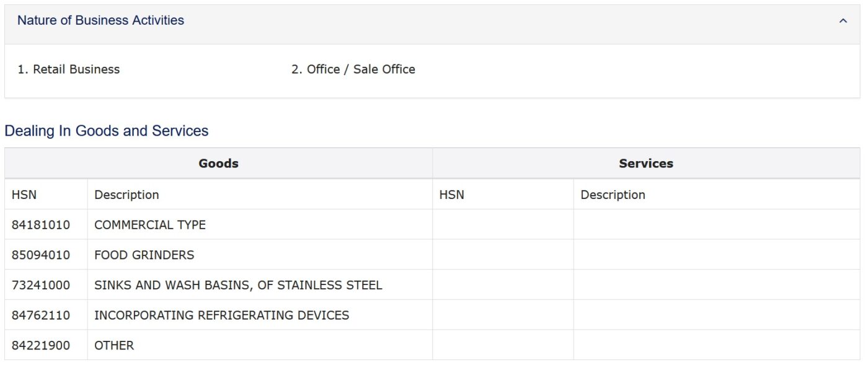The height and width of the screenshot is (365, 868).
Task: Select the Office / Sale Office entry
Action: [353, 69]
